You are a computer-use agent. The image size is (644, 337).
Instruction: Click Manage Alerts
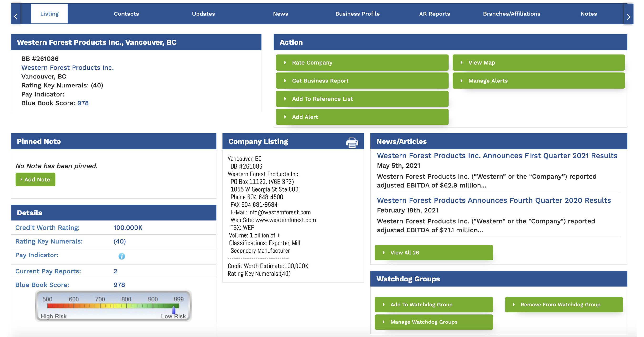pos(539,81)
